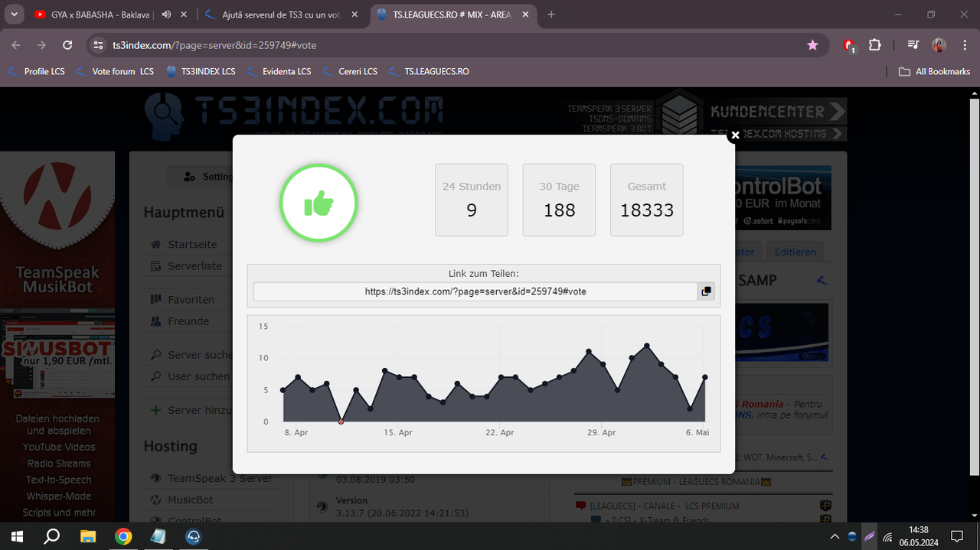Viewport: 980px width, 550px height.
Task: Click the Gesamt 18333 vote count box
Action: point(647,200)
